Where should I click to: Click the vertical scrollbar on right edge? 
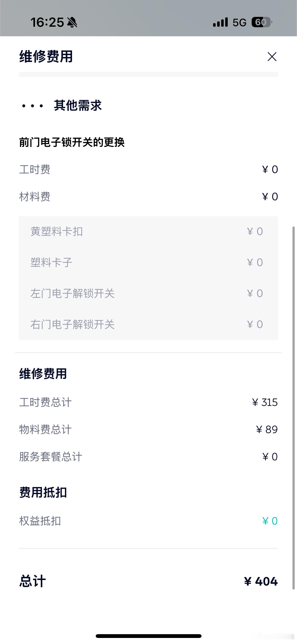click(x=293, y=408)
